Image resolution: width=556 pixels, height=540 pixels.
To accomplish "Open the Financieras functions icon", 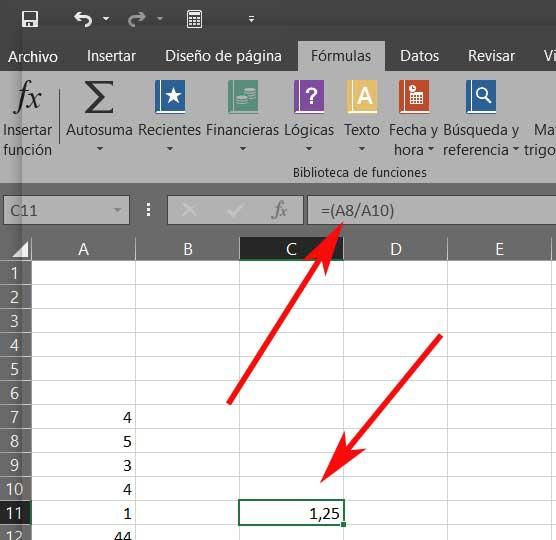I will 243,96.
